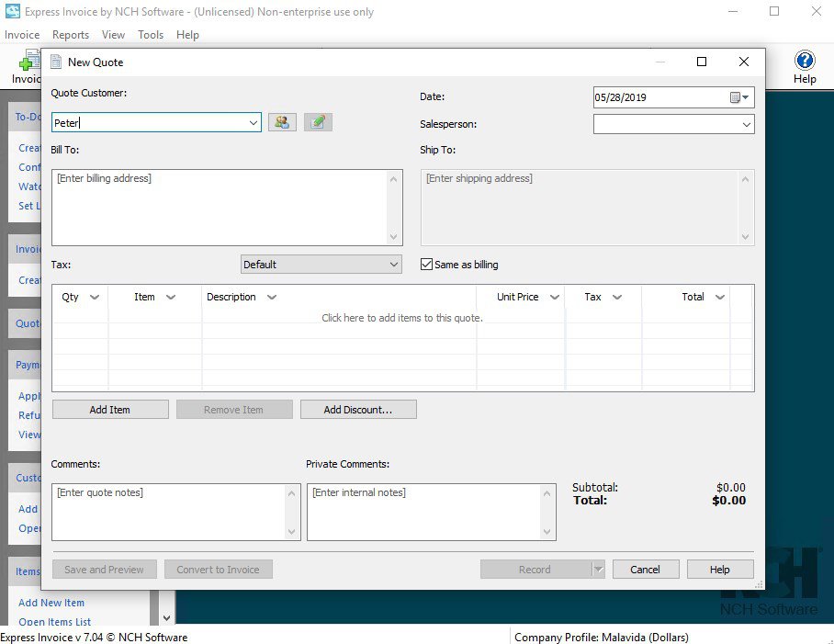Open the Qty column header dropdown
Screen dimensions: 834x644
[x=96, y=297]
